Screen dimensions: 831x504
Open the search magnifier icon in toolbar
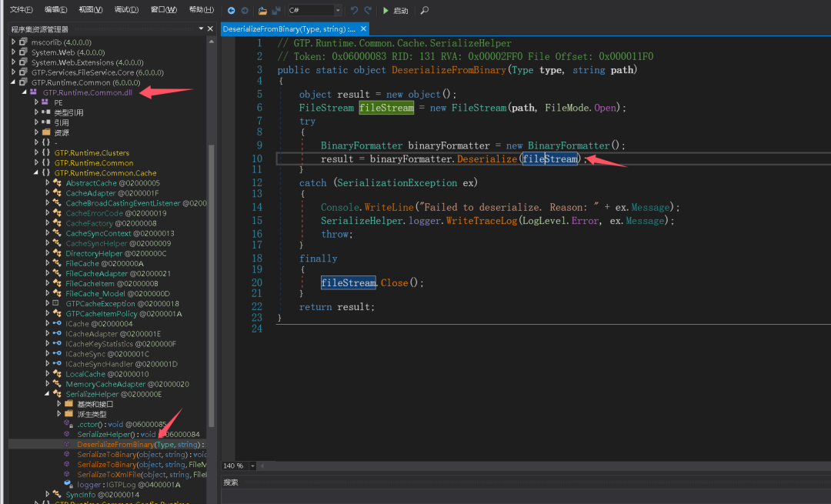(x=425, y=11)
